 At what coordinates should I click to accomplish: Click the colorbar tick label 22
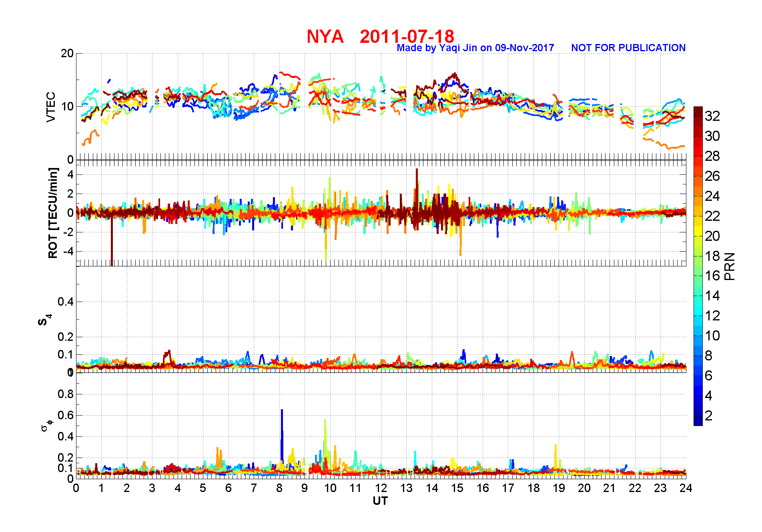pyautogui.click(x=712, y=216)
